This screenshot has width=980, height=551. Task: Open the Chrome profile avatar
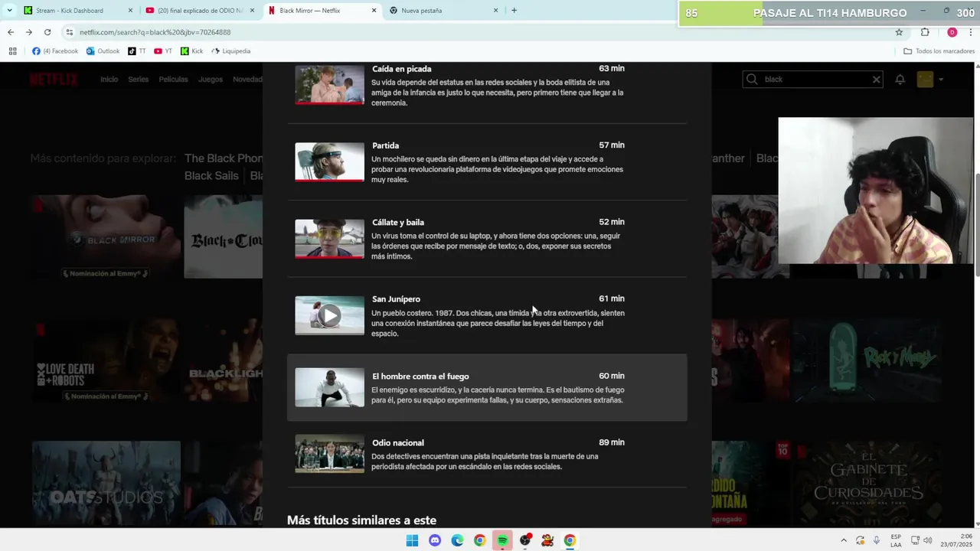[x=952, y=32]
